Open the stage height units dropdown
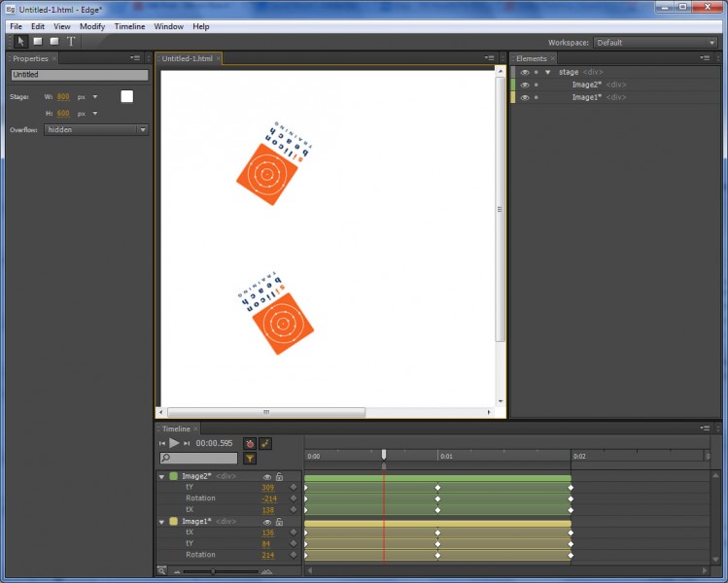This screenshot has height=583, width=728. tap(94, 114)
